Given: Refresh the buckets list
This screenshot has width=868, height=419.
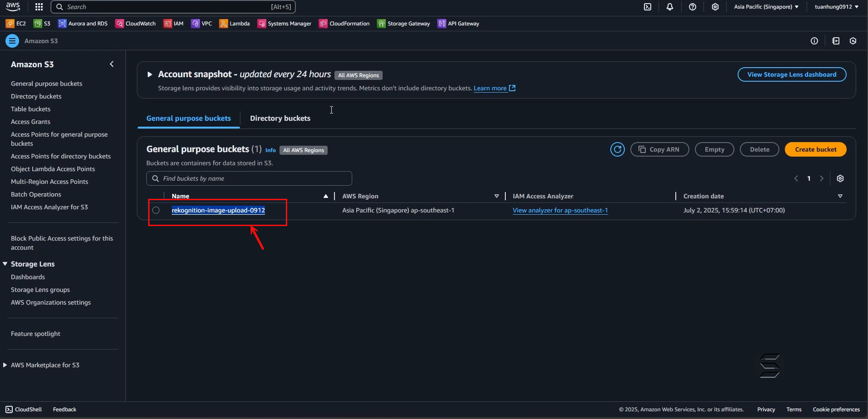Looking at the screenshot, I should pos(618,149).
